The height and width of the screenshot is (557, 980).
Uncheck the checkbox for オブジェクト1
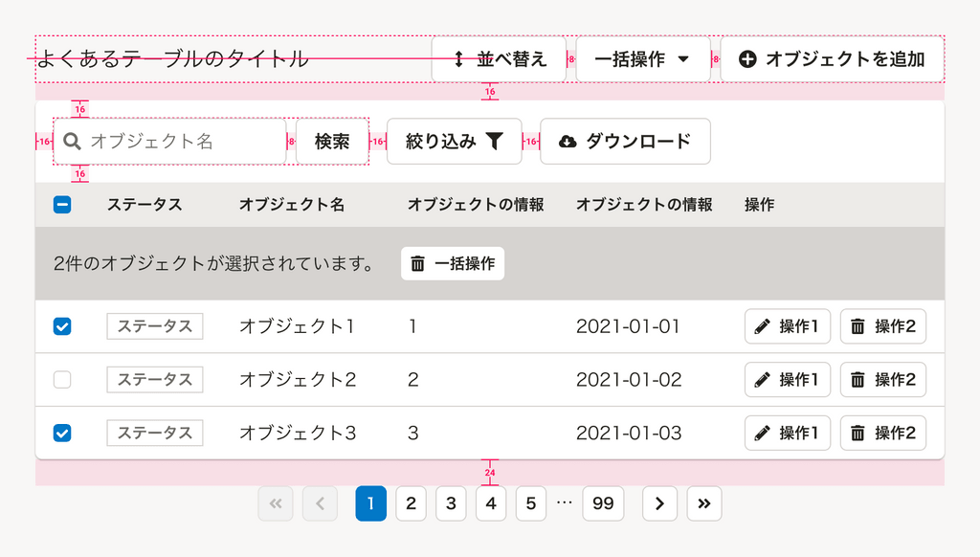(62, 326)
